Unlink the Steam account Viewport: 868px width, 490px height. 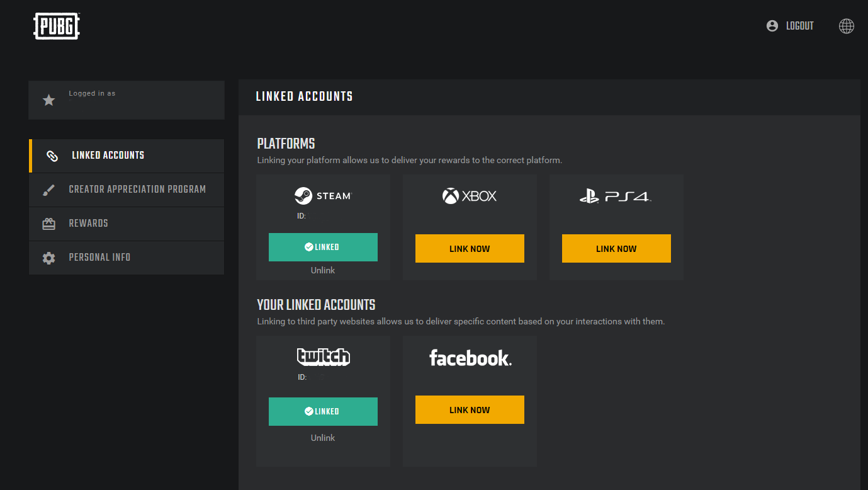point(323,270)
